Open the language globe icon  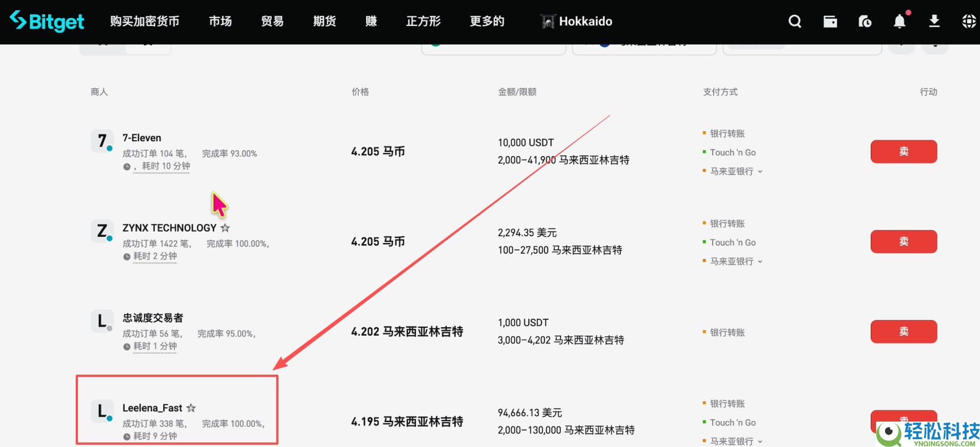pos(969,21)
